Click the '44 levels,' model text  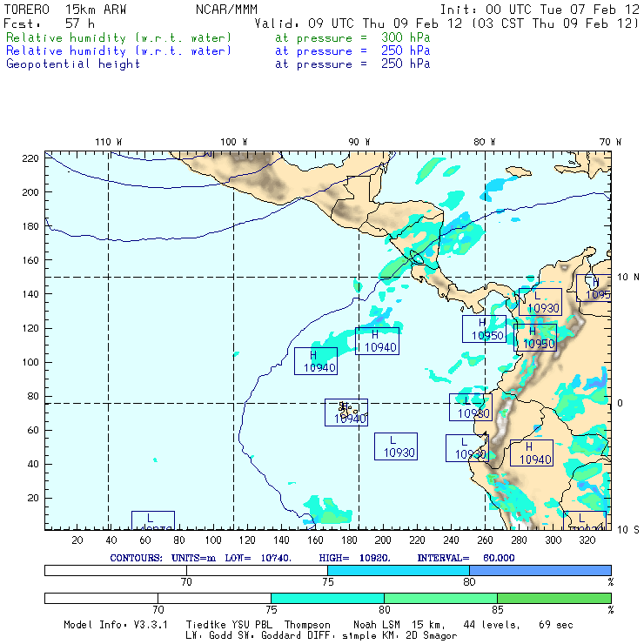click(x=492, y=625)
